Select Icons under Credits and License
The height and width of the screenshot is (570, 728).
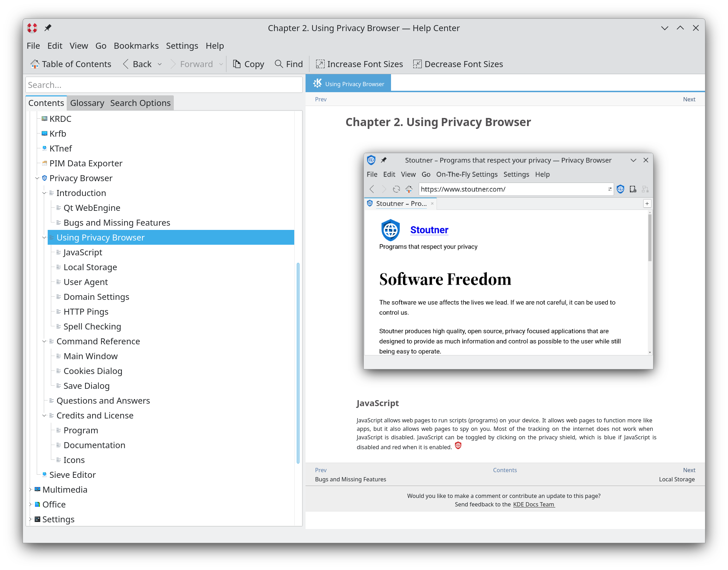click(74, 460)
